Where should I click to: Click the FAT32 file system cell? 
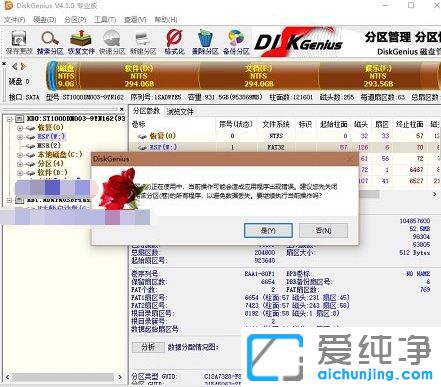[276, 147]
